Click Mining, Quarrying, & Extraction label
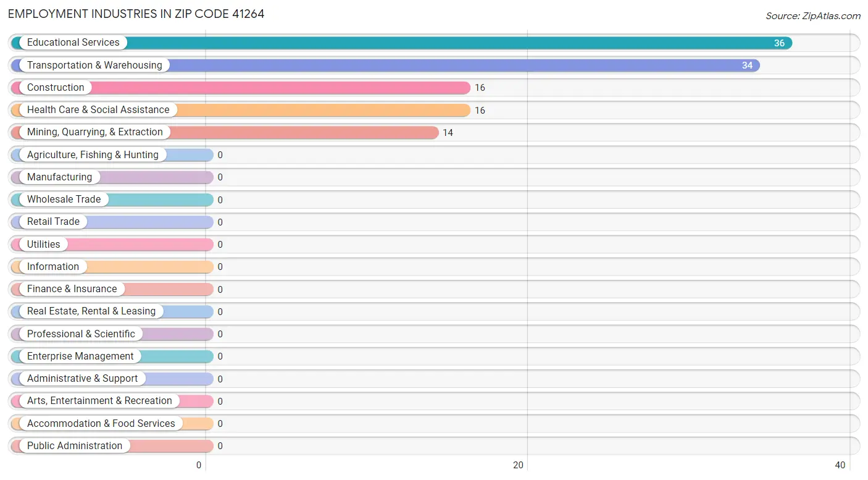The width and height of the screenshot is (868, 480). point(95,132)
